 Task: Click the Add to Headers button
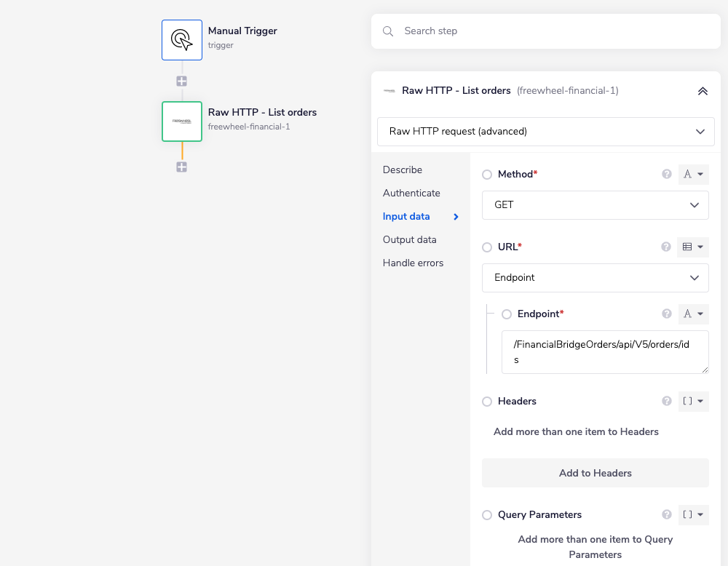click(595, 473)
